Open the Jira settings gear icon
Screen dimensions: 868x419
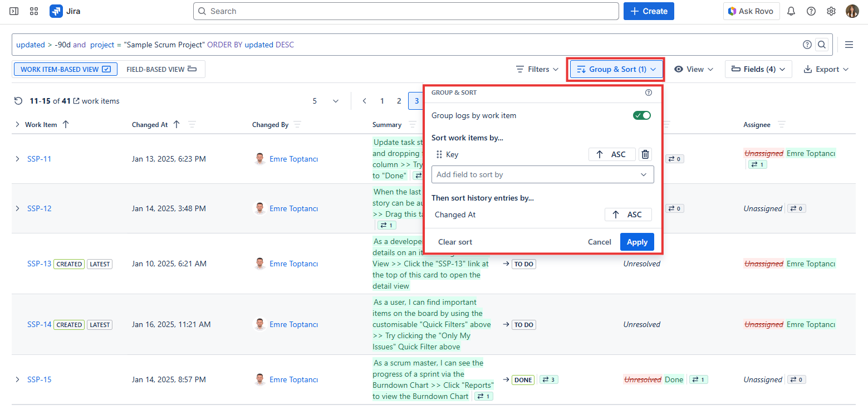pyautogui.click(x=831, y=11)
